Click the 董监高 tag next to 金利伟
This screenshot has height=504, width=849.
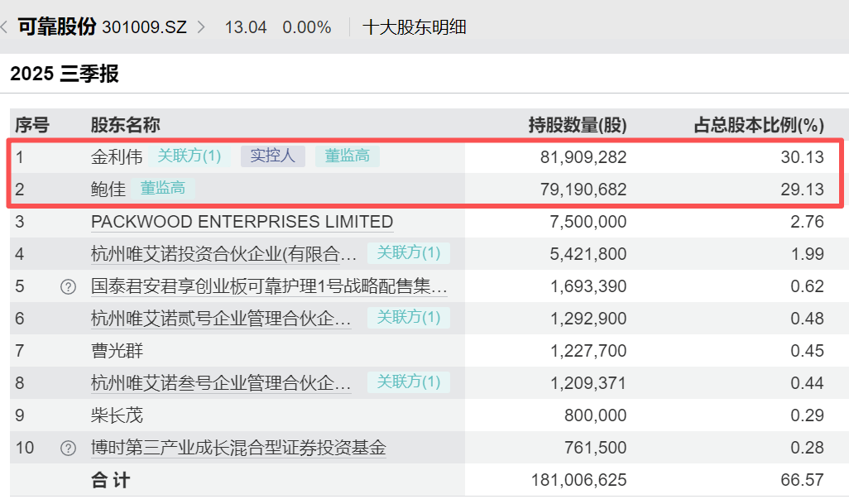(347, 156)
